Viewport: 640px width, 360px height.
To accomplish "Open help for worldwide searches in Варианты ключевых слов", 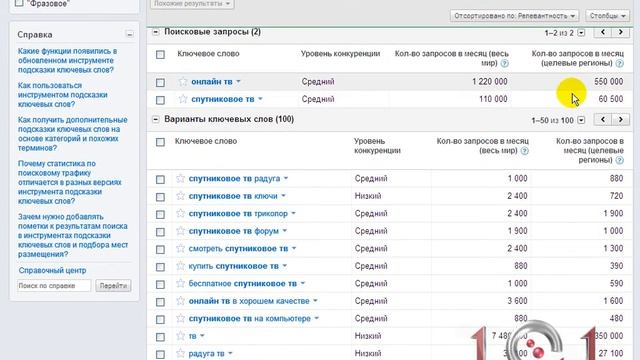I will pos(524,151).
